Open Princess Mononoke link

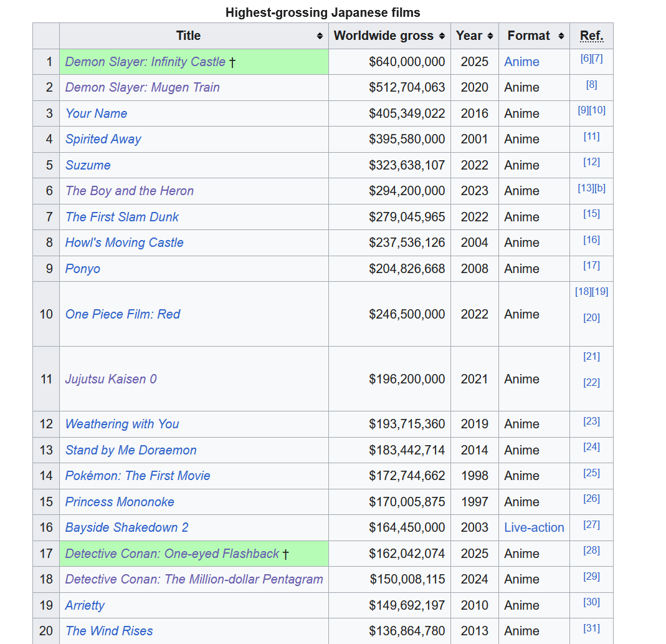120,502
